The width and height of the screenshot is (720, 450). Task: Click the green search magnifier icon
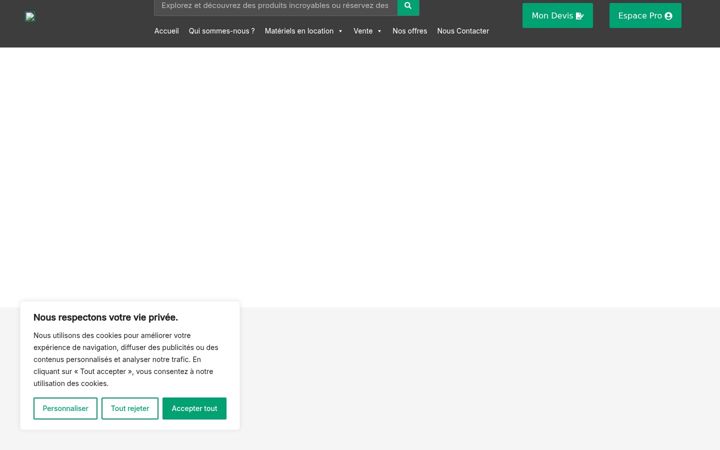click(x=408, y=6)
